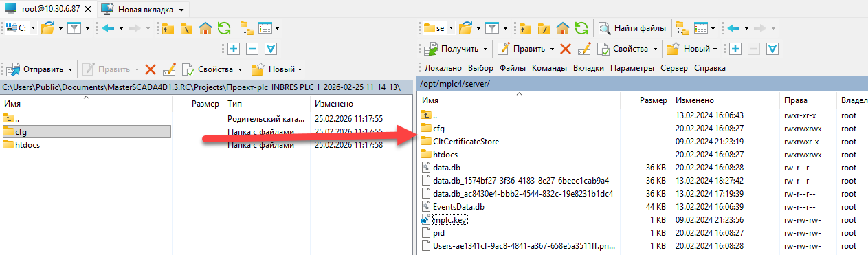Screen dimensions: 868x255
Task: Click remote path /opt/mplc4/server/ bar
Action: click(643, 84)
